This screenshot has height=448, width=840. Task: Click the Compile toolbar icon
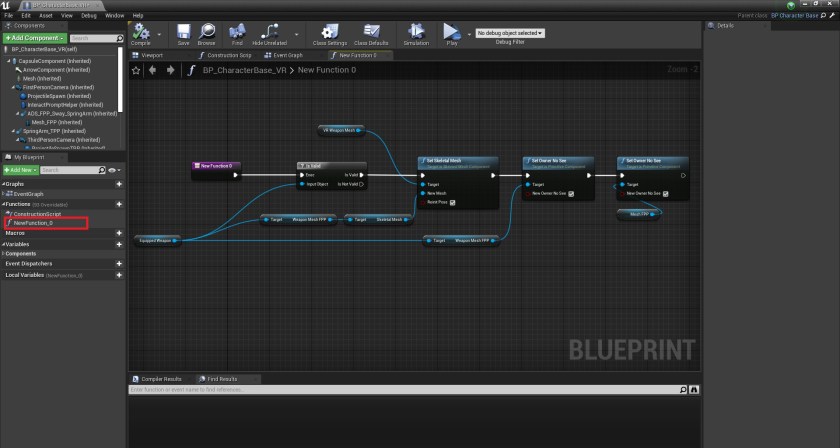(141, 33)
